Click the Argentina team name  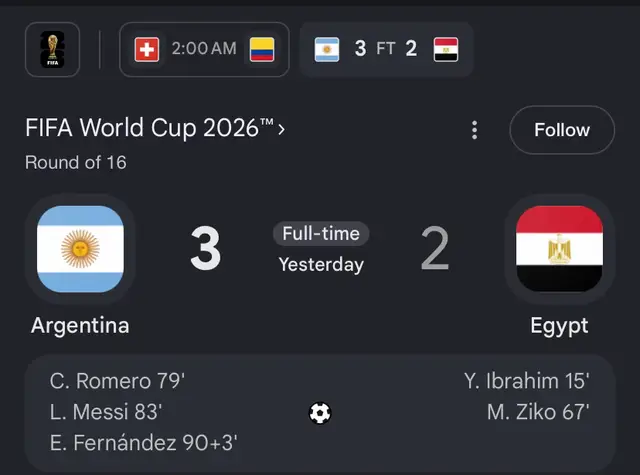tap(80, 326)
